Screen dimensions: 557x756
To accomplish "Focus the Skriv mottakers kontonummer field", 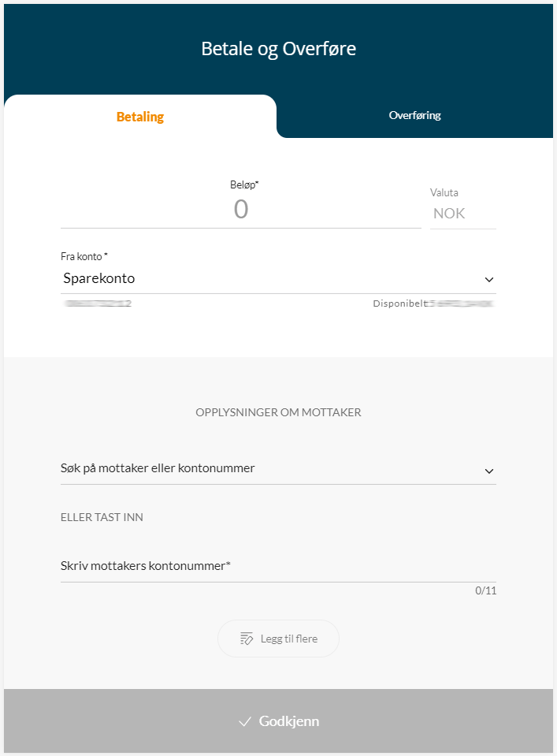I will click(276, 566).
